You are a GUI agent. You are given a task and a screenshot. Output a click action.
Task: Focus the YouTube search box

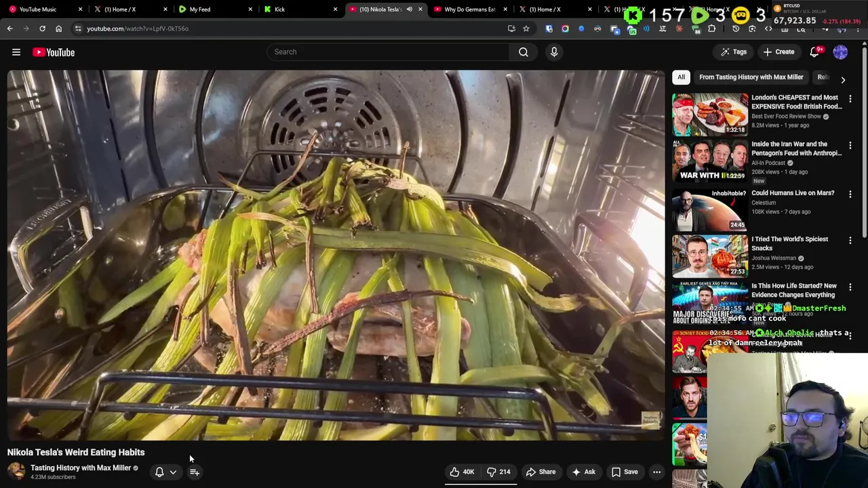click(388, 52)
